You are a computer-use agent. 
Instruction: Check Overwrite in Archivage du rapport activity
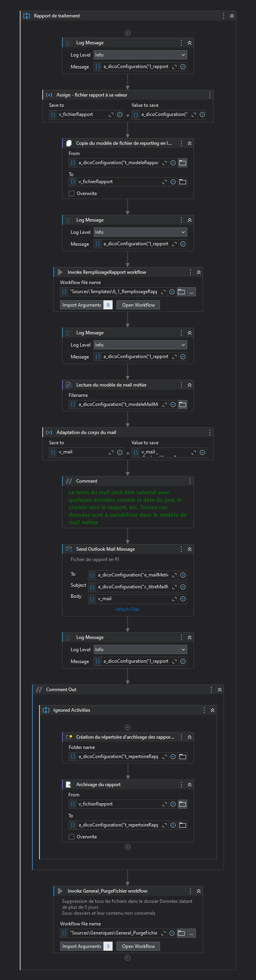click(x=72, y=837)
